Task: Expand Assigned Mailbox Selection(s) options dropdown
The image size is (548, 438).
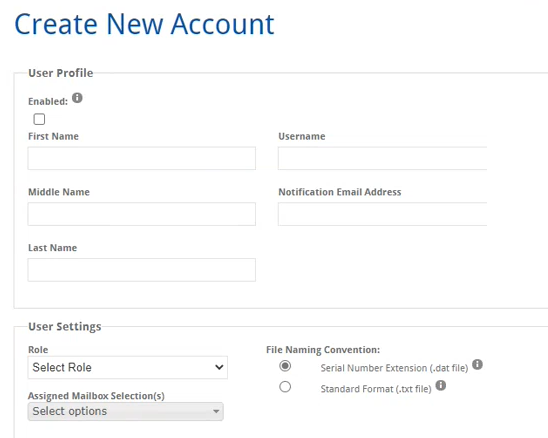Action: coord(125,411)
